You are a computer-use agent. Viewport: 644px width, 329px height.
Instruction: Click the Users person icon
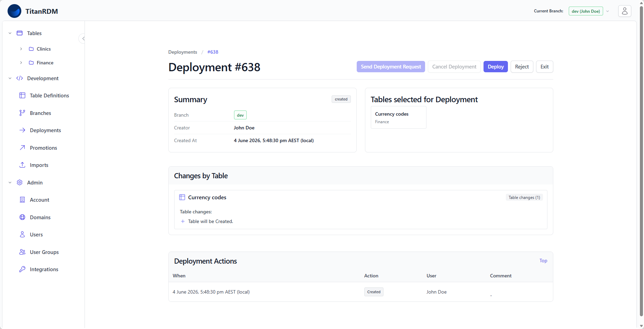[22, 234]
